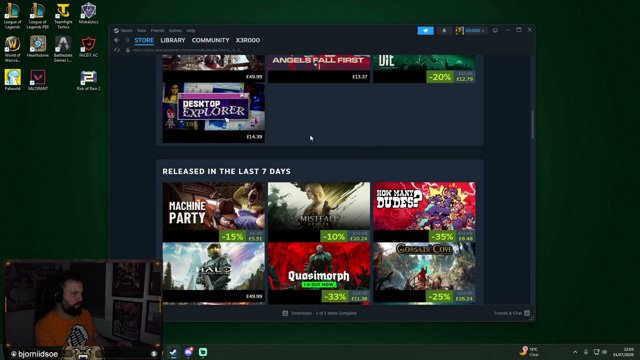The image size is (640, 360).
Task: Open Friends & Chat icon
Action: (x=527, y=313)
